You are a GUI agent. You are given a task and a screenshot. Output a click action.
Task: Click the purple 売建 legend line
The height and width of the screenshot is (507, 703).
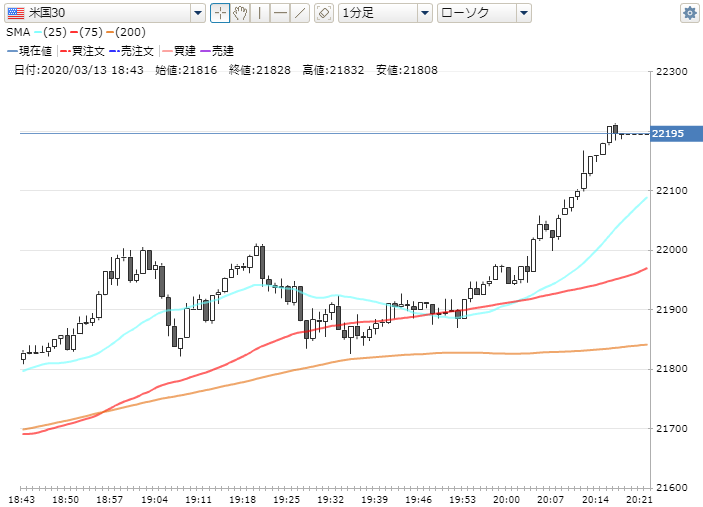click(x=210, y=50)
